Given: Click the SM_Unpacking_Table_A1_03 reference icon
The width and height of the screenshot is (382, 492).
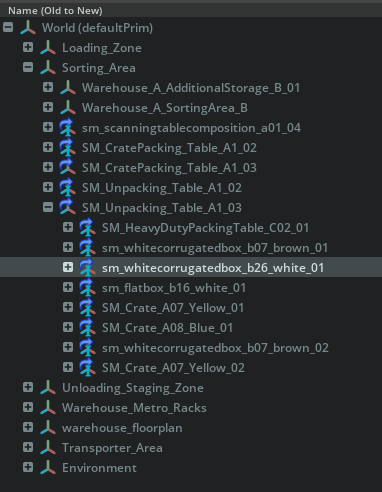Looking at the screenshot, I should pos(68,208).
